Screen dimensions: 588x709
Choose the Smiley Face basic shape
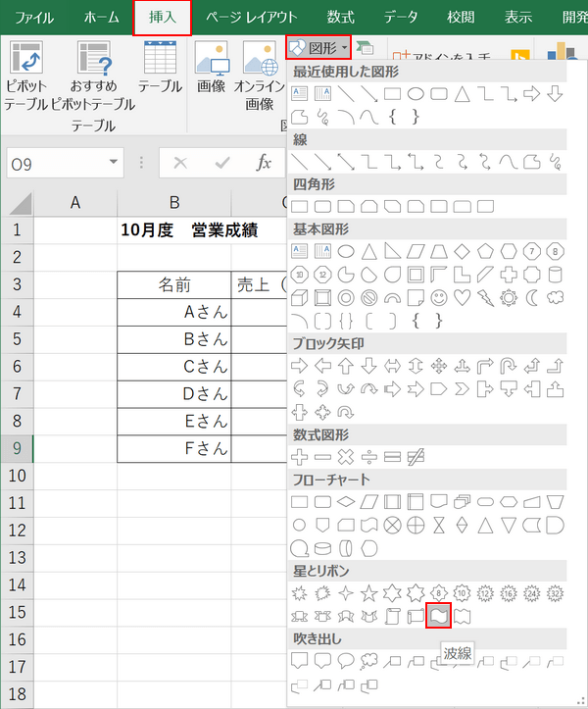coord(438,297)
